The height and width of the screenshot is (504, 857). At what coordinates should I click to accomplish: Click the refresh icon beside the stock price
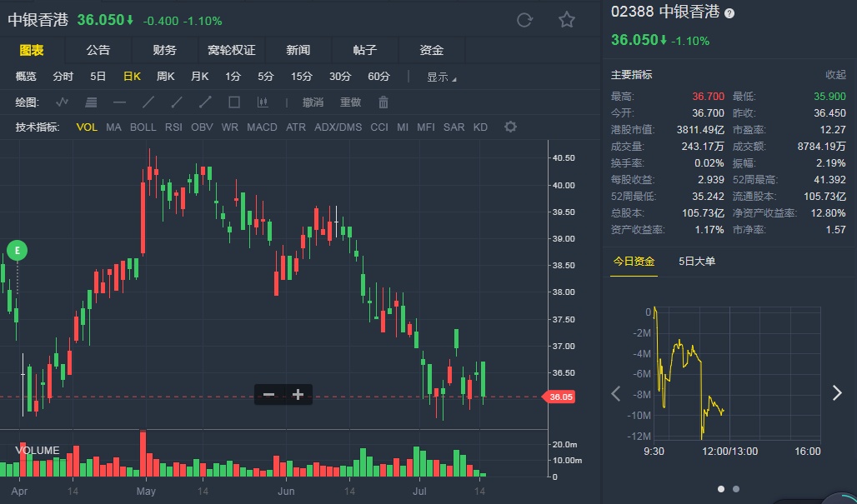click(524, 20)
